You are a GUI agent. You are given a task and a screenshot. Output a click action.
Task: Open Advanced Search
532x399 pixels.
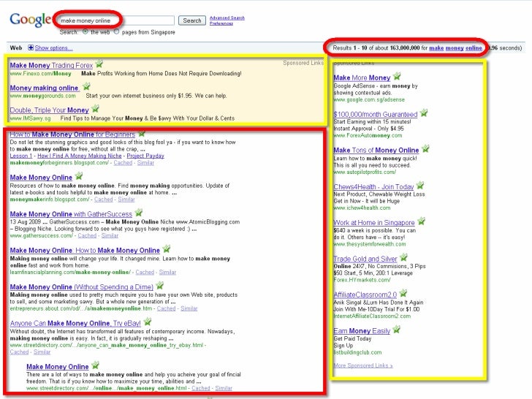tap(227, 18)
